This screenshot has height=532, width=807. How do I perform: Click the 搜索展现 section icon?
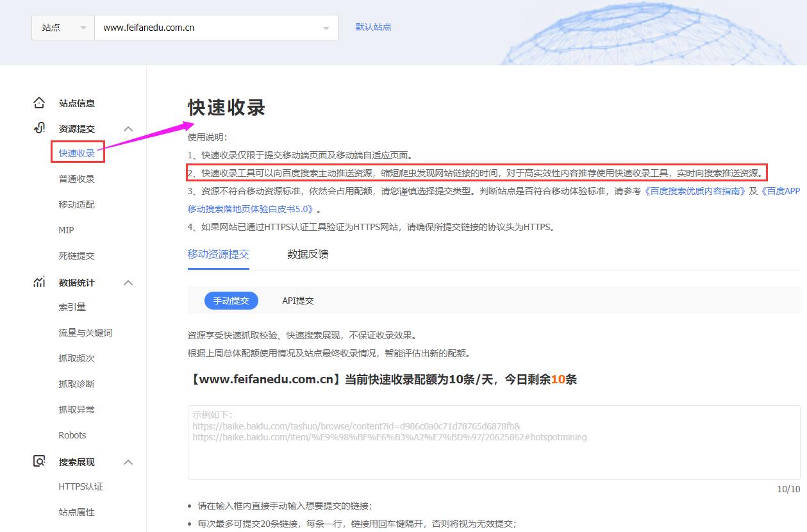click(39, 461)
